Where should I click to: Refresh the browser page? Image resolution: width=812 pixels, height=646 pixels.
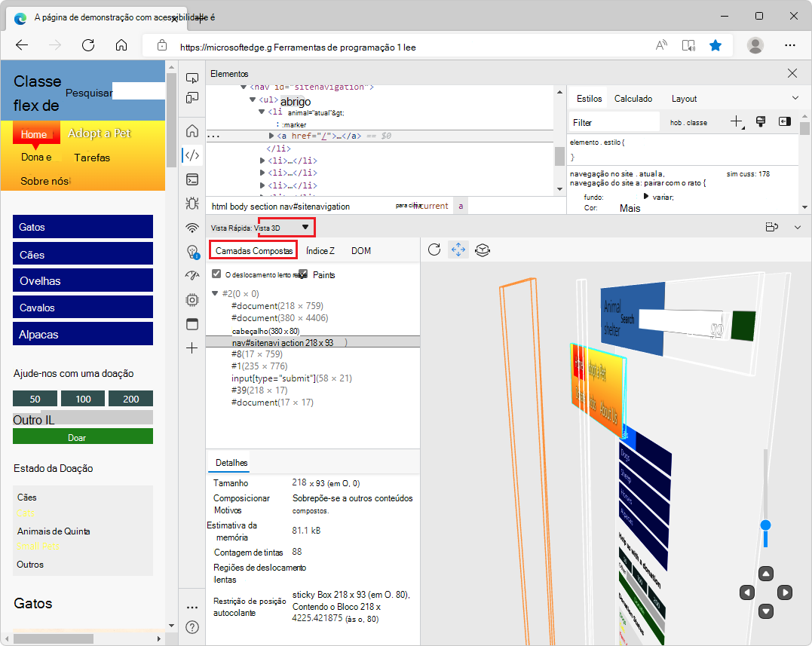[x=88, y=45]
